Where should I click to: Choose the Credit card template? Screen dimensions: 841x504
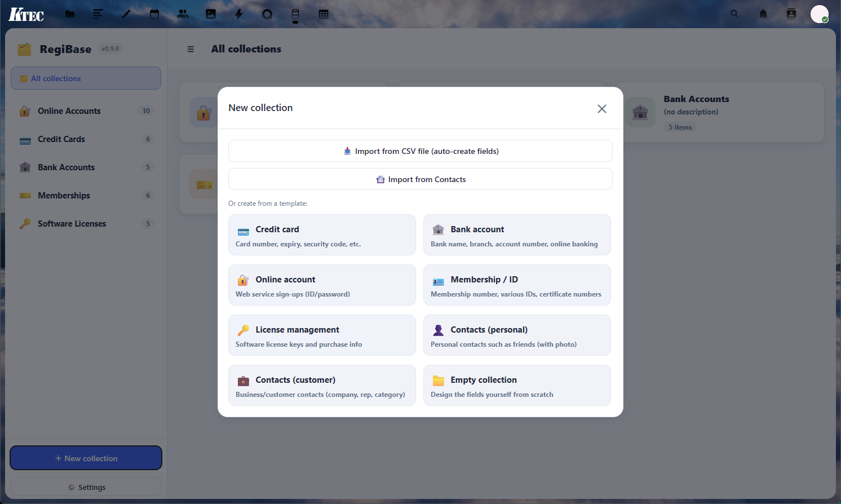322,235
